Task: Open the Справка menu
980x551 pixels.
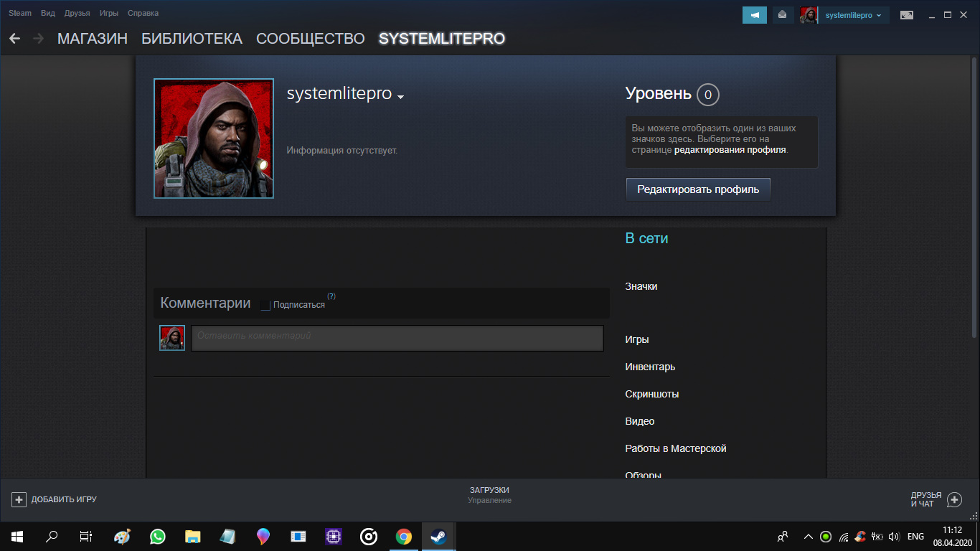Action: click(x=143, y=13)
